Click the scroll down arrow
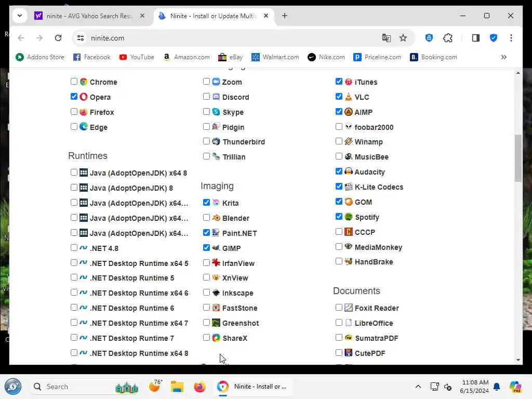This screenshot has height=399, width=532. pyautogui.click(x=518, y=360)
